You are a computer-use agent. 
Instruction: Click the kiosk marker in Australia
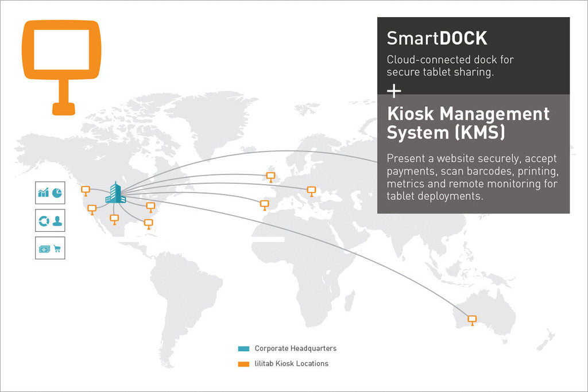point(472,320)
